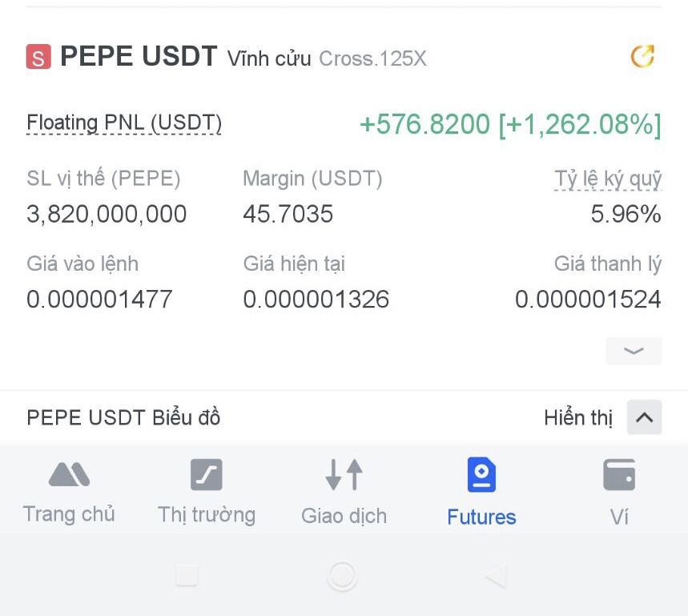Open the Trang chủ home icon
Screen dimensions: 688x616
pos(69,475)
